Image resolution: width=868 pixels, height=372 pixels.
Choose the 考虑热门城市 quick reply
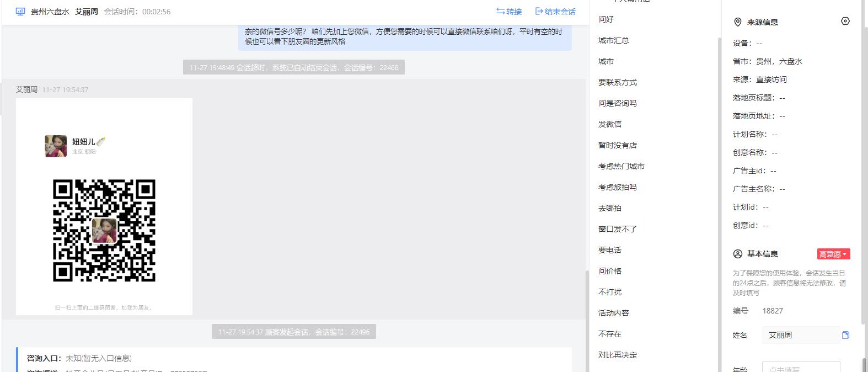click(x=621, y=166)
